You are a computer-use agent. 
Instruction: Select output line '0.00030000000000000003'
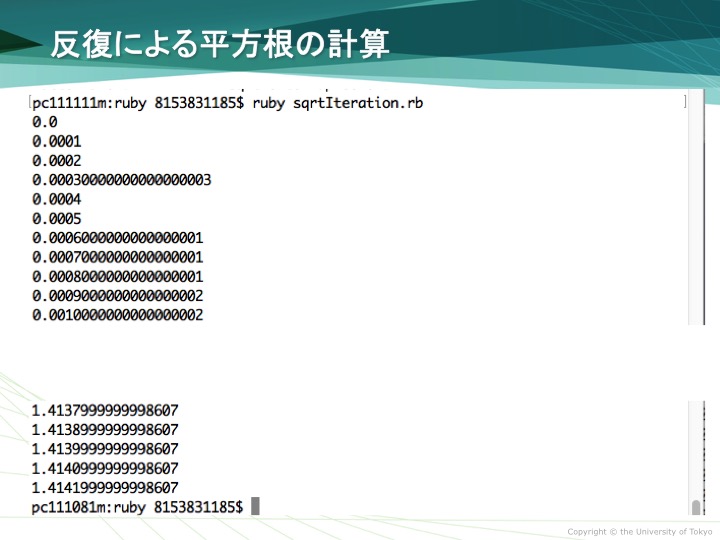(122, 180)
